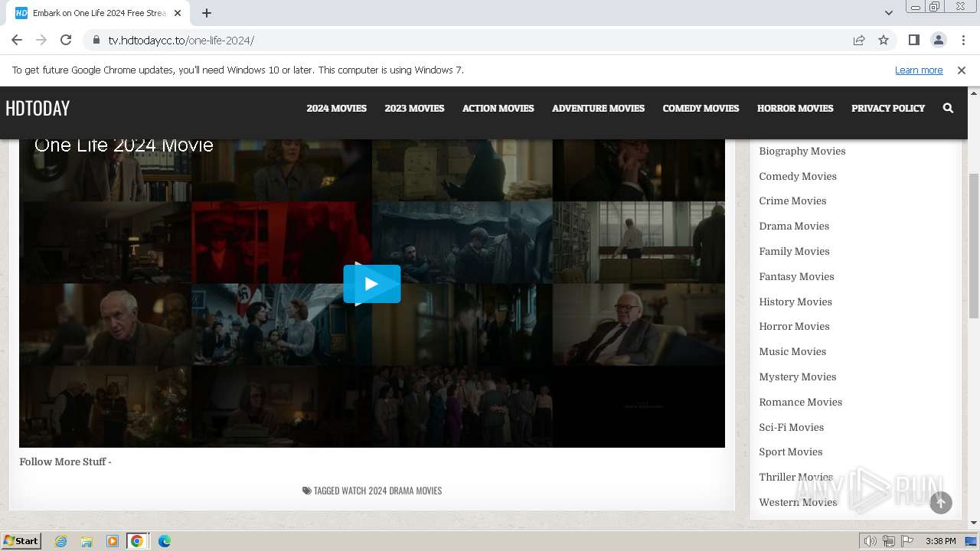
Task: Reload the current page
Action: tap(66, 40)
